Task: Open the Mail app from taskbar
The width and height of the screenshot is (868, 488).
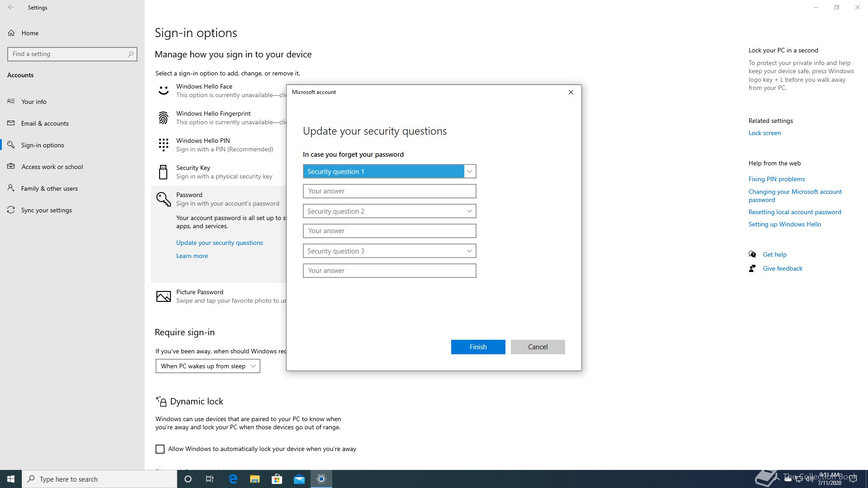Action: 299,479
